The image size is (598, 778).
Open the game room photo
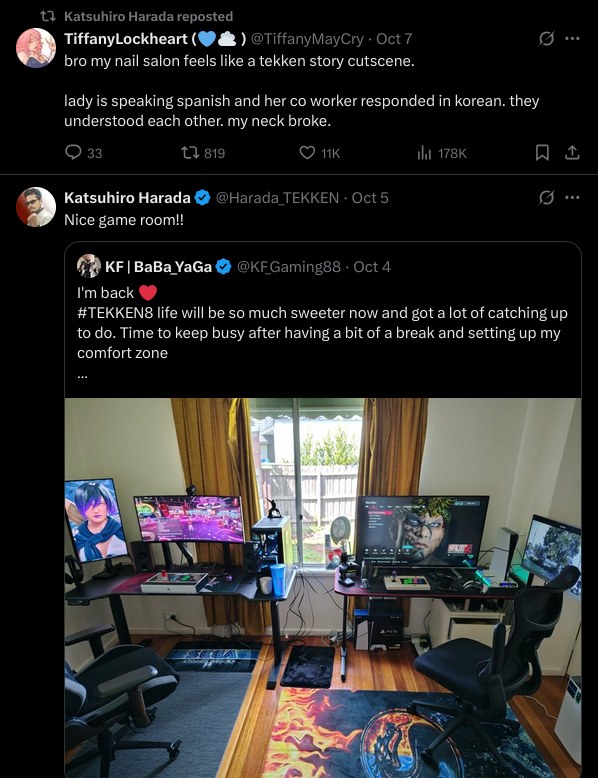click(x=323, y=588)
